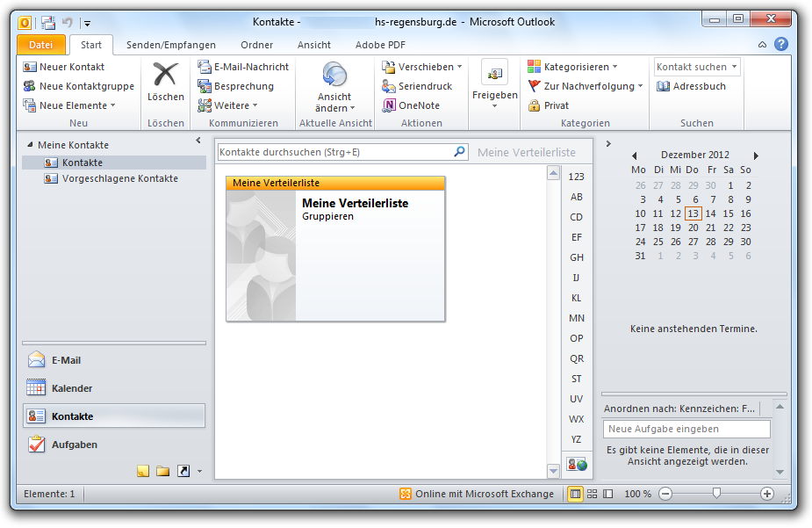Click zoom out minus button
The height and width of the screenshot is (528, 812).
click(x=665, y=494)
